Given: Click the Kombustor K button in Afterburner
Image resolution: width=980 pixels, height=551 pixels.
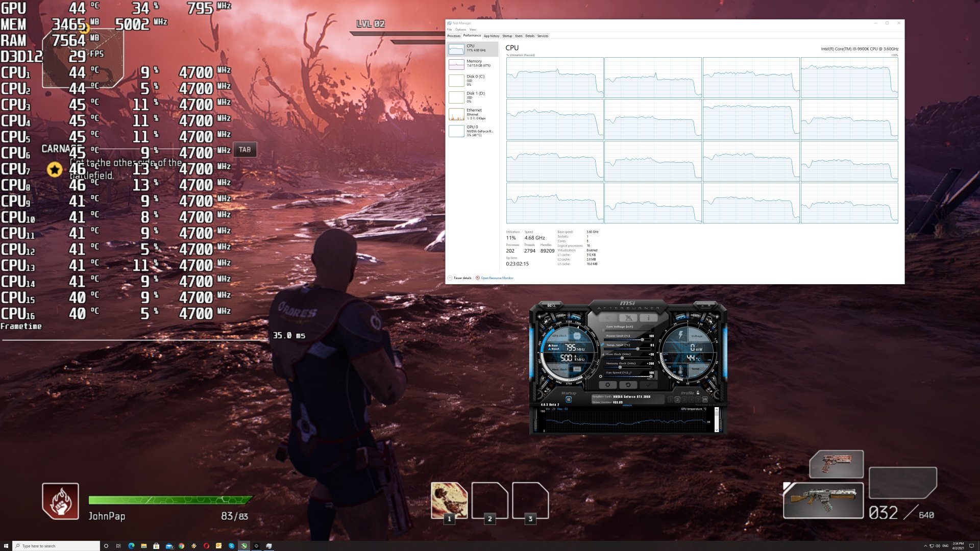Looking at the screenshot, I should pyautogui.click(x=607, y=317).
